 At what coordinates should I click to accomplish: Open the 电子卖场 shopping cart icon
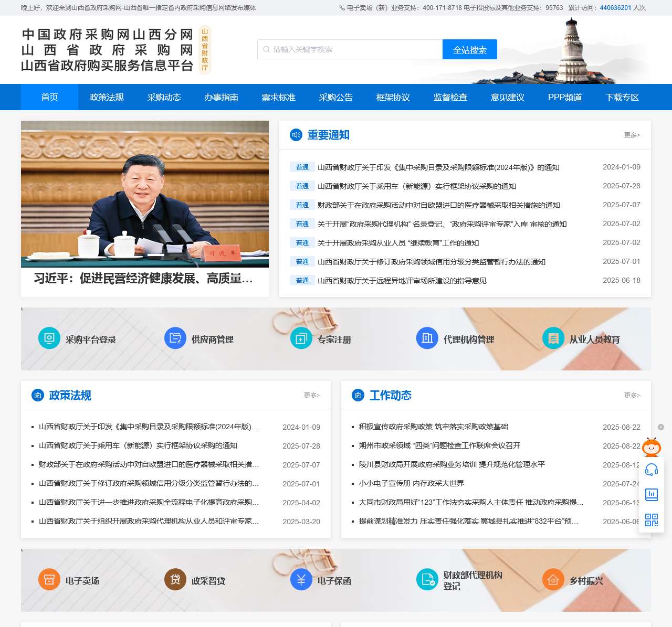49,580
